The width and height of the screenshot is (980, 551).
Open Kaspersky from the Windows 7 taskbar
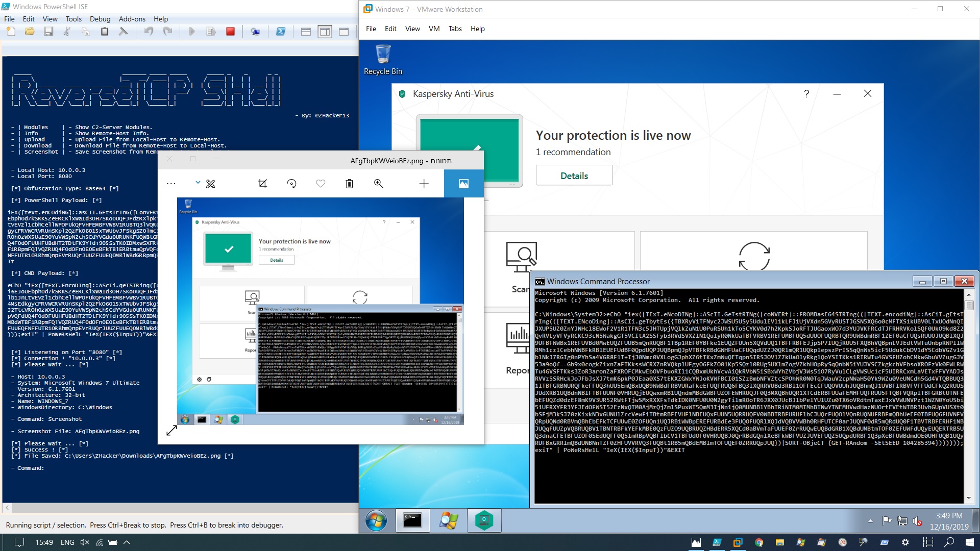pyautogui.click(x=484, y=520)
